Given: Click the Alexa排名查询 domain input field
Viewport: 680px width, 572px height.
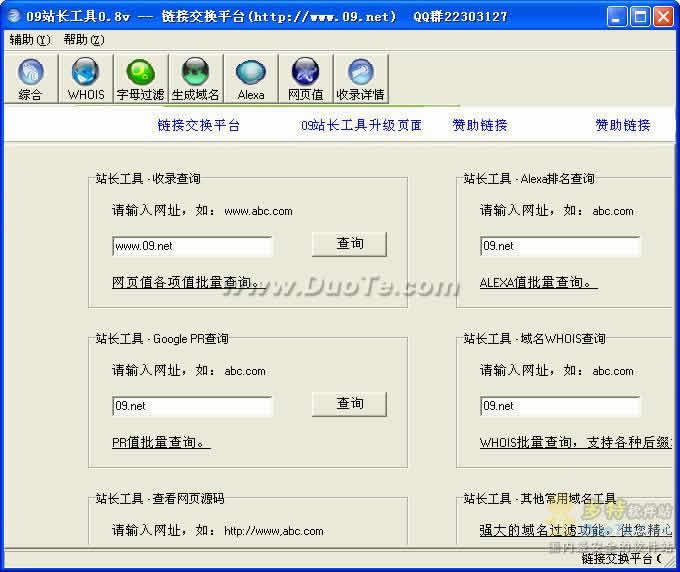Looking at the screenshot, I should [x=560, y=246].
